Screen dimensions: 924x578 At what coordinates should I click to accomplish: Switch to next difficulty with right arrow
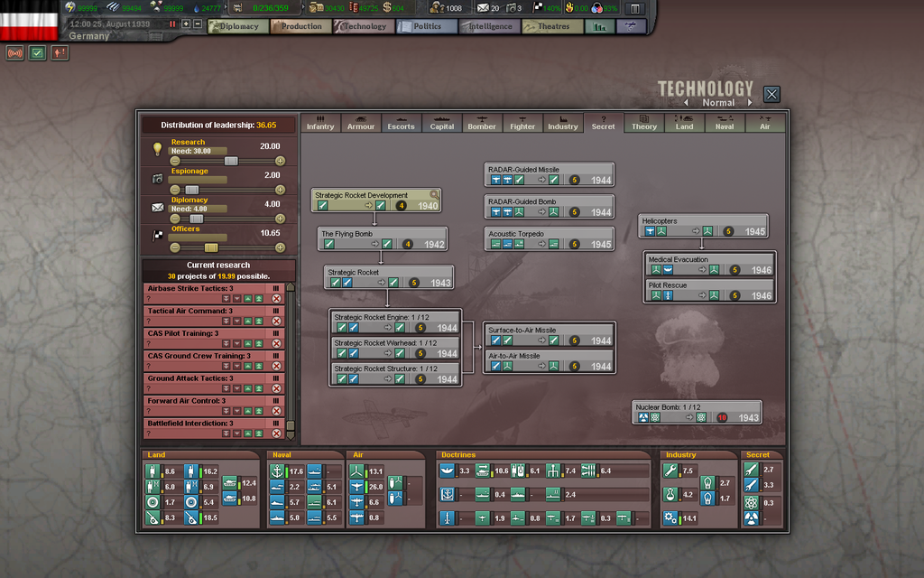[x=750, y=103]
